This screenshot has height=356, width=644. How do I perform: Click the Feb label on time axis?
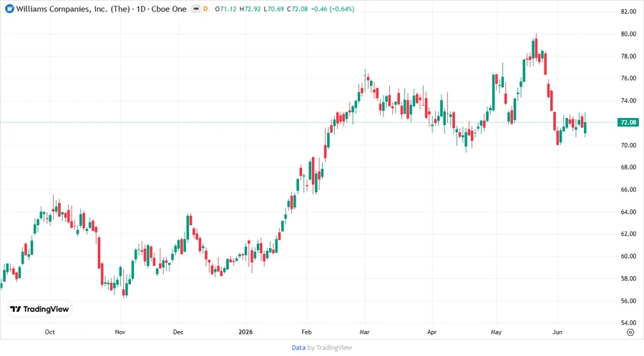pos(306,332)
